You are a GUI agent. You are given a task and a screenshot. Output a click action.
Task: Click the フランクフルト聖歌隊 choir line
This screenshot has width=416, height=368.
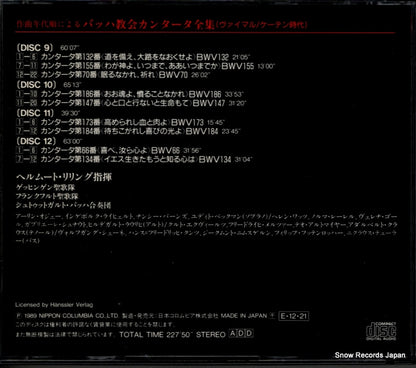pos(47,197)
